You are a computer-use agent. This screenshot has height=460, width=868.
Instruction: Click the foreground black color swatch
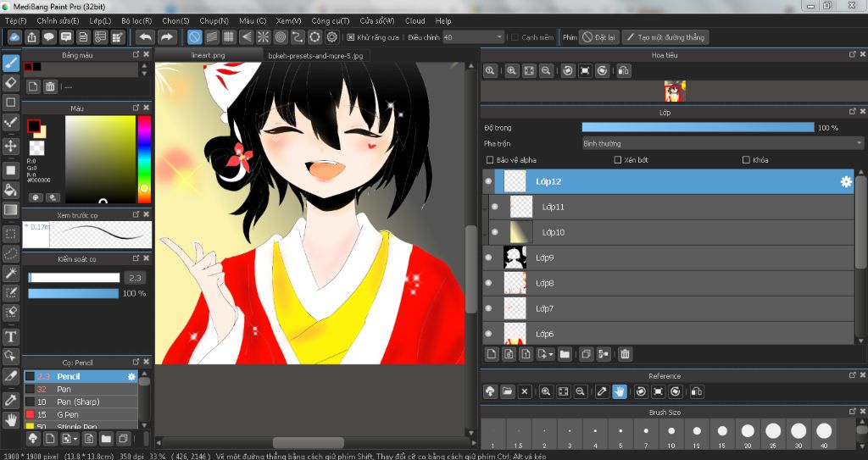[x=34, y=126]
